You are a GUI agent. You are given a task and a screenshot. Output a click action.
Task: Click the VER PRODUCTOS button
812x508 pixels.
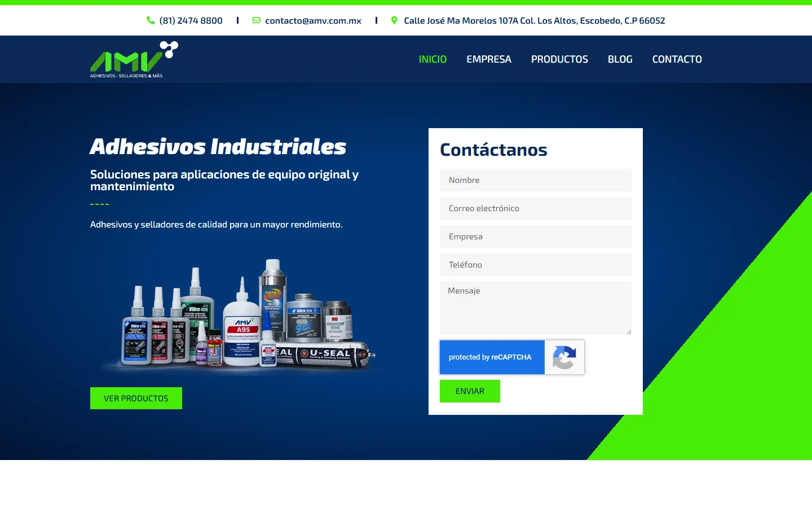[x=136, y=398]
